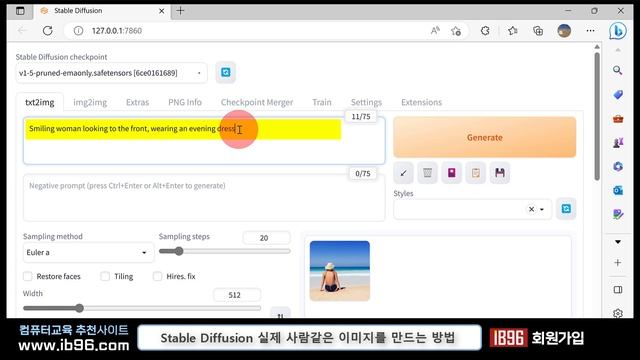The height and width of the screenshot is (360, 640).
Task: Open browser Settings and more menu
Action: point(590,31)
